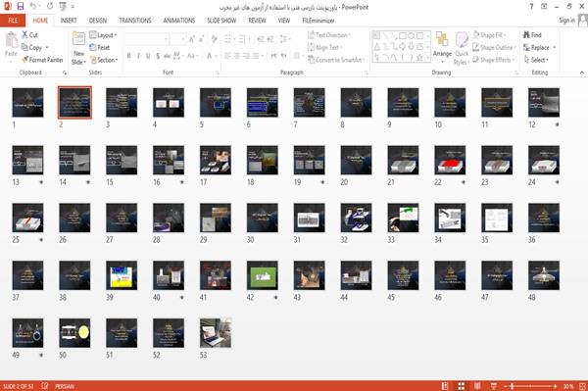This screenshot has width=588, height=391.
Task: Click the spell check status icon
Action: [45, 386]
